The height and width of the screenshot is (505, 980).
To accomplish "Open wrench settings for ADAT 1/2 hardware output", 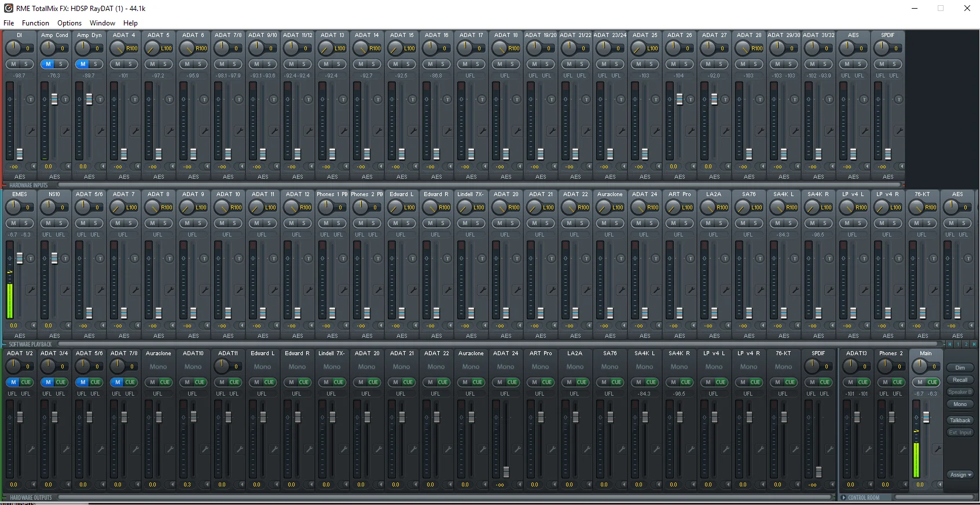I will coord(31,449).
